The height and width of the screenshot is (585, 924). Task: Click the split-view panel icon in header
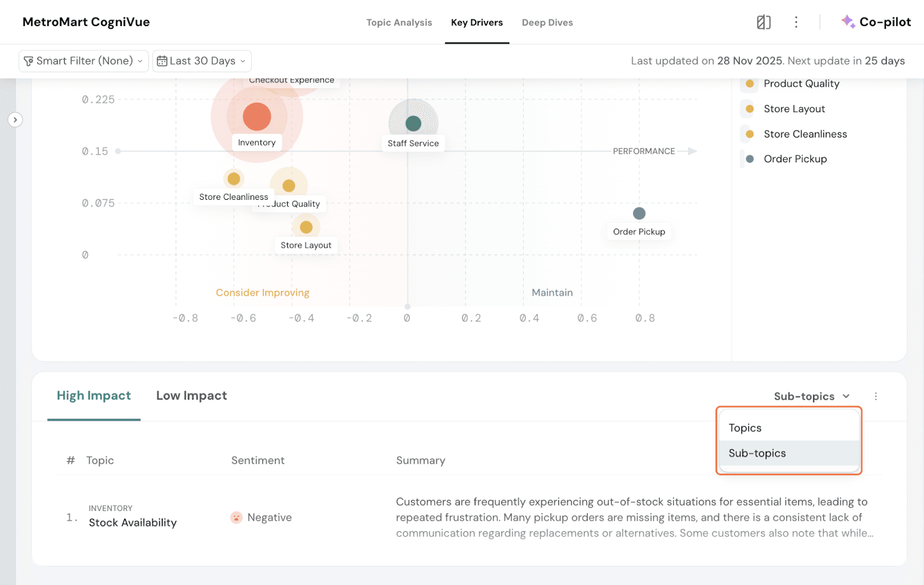[763, 23]
